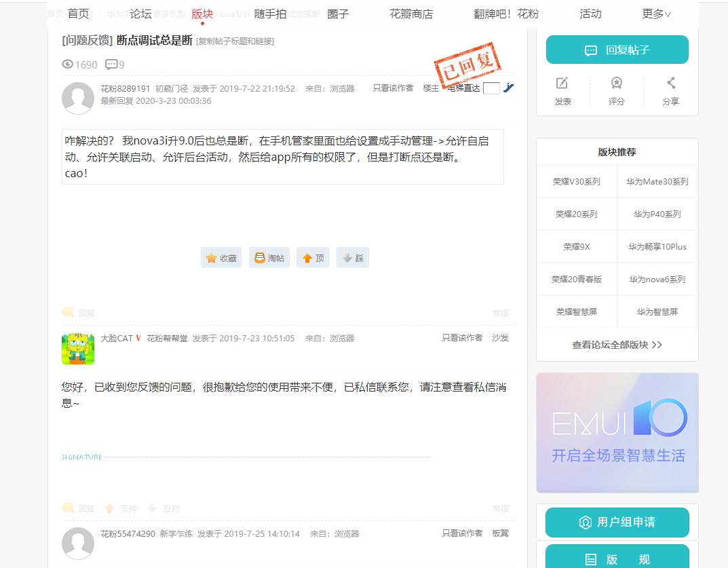Open 华为畅享10Plus board

[x=657, y=246]
